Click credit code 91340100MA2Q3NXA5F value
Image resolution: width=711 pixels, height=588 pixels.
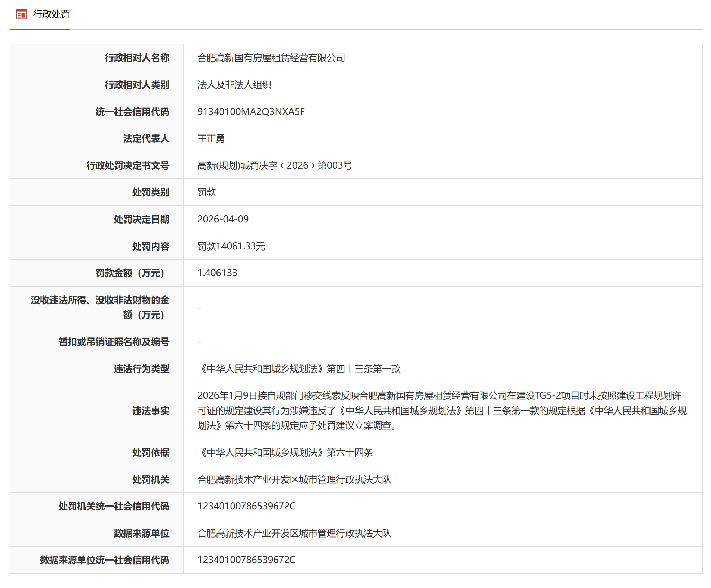coord(251,112)
